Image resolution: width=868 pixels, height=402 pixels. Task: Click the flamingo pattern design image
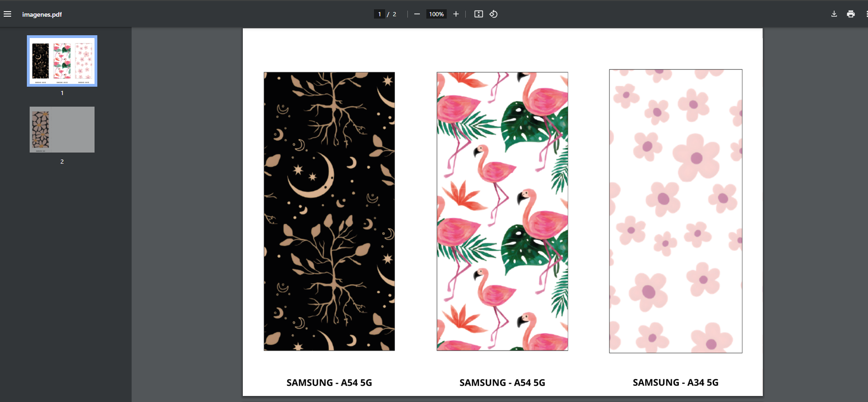(x=502, y=211)
